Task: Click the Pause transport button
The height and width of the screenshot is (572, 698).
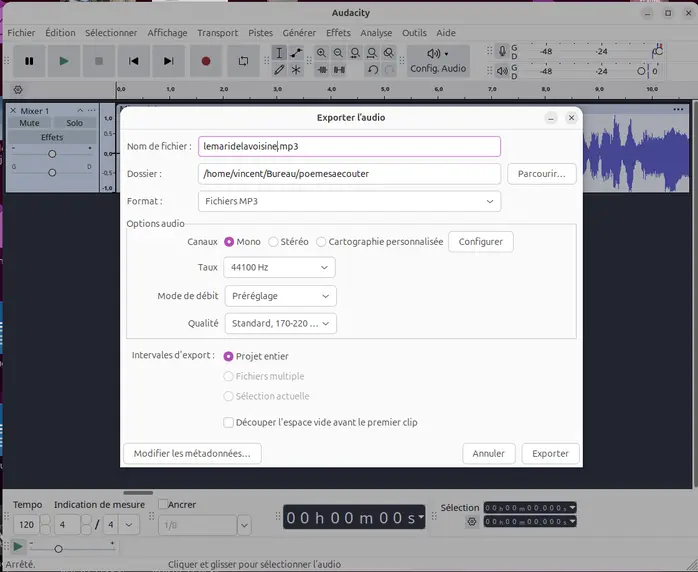Action: pos(29,61)
